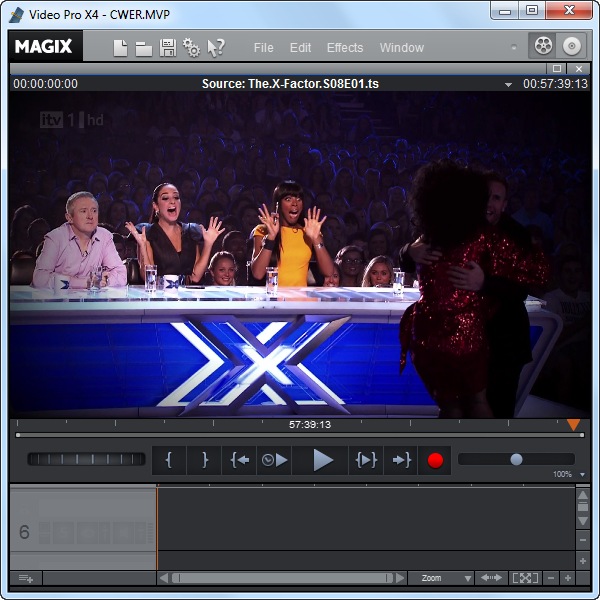Click the horizontal timeline scrollbar thumb
The height and width of the screenshot is (600, 600).
(282, 578)
